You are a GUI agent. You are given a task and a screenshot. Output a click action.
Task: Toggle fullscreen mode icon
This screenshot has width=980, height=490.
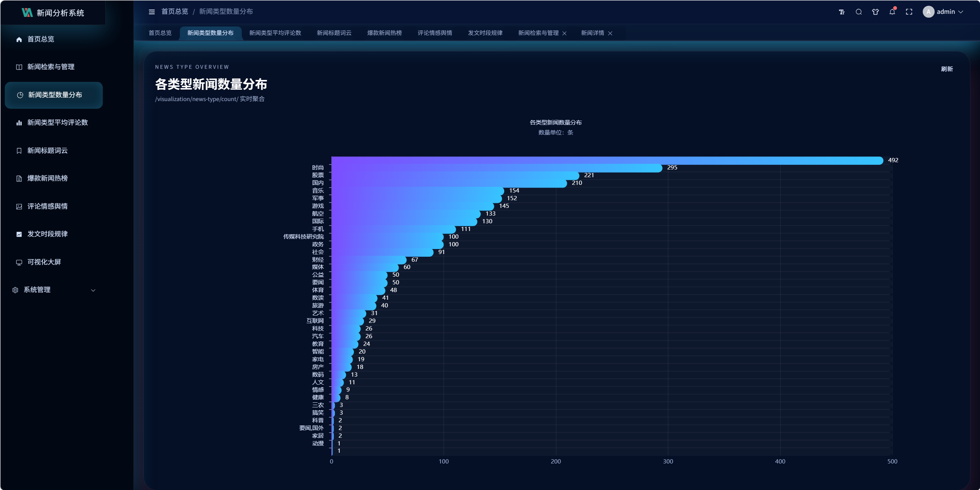coord(909,12)
